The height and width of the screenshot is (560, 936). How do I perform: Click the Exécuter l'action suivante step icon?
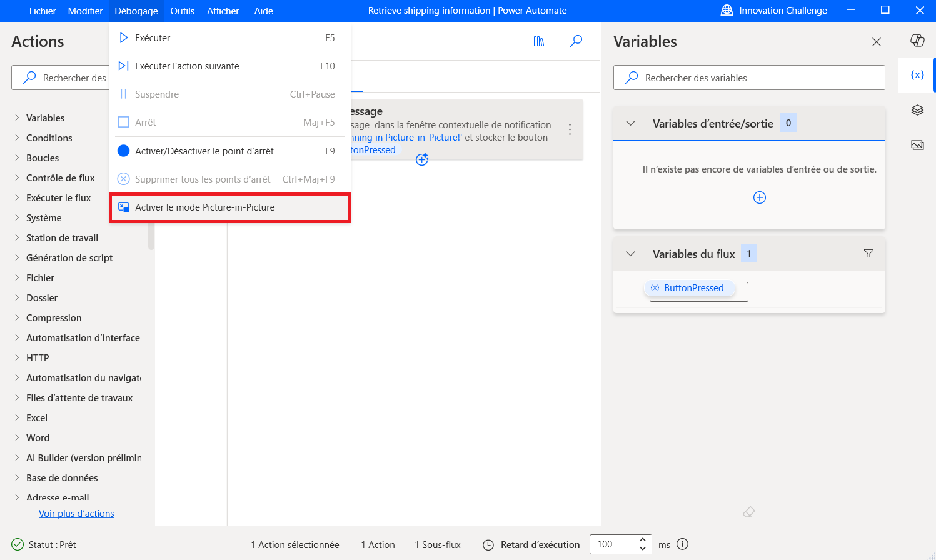[x=124, y=66]
